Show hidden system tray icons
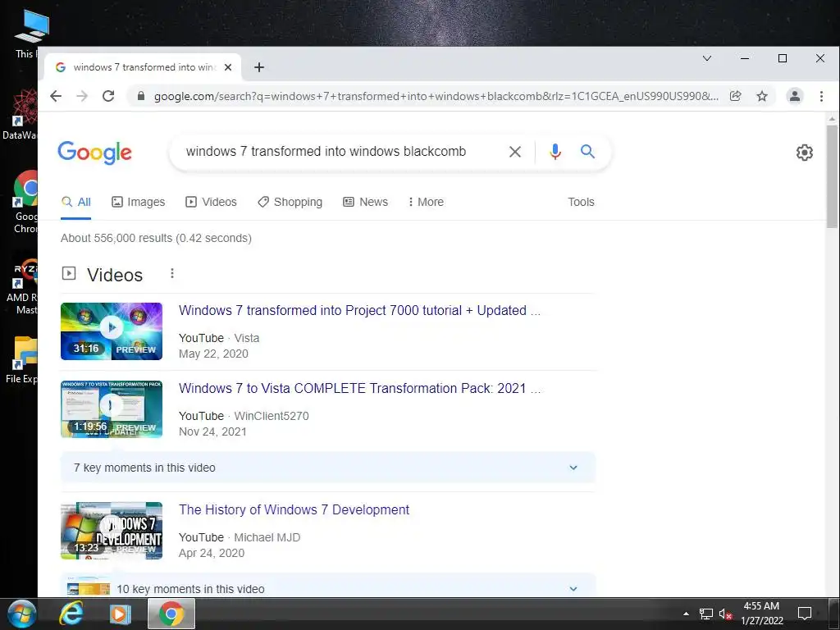 686,614
